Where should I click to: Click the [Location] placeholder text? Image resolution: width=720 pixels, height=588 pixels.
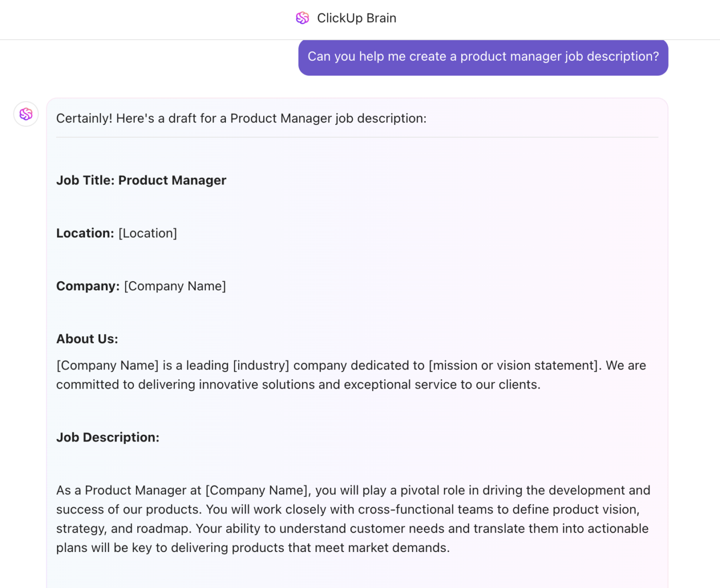pyautogui.click(x=148, y=233)
